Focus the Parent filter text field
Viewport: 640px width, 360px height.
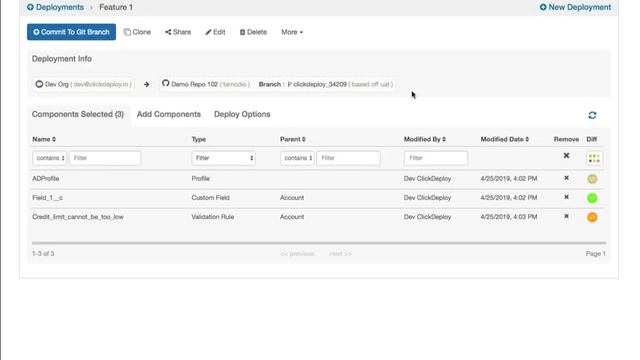pos(348,158)
